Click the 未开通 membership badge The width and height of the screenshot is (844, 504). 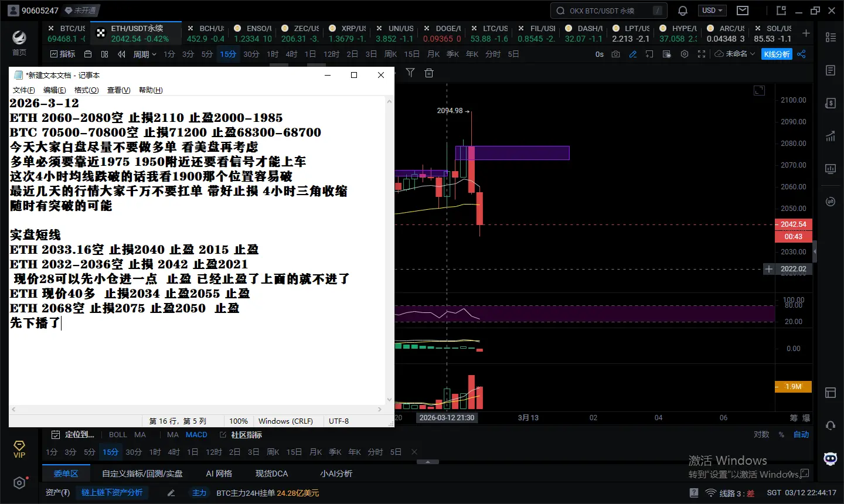point(80,11)
